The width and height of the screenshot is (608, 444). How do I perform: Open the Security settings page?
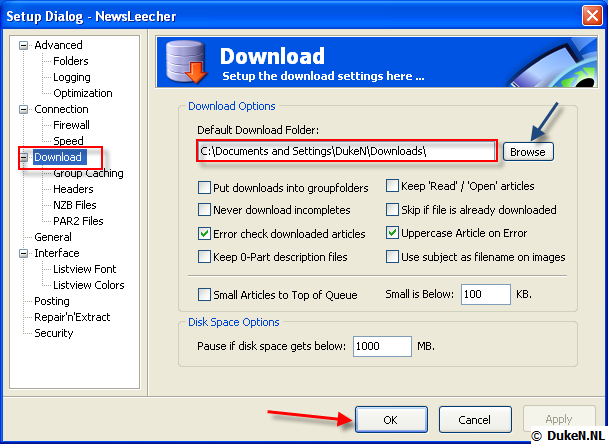click(54, 333)
